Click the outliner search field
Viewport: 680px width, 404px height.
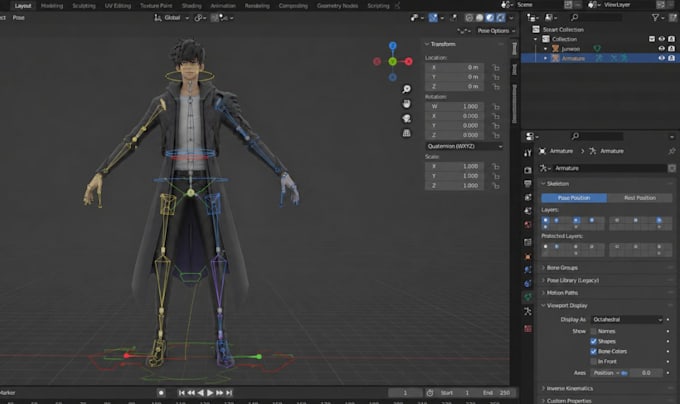[596, 17]
